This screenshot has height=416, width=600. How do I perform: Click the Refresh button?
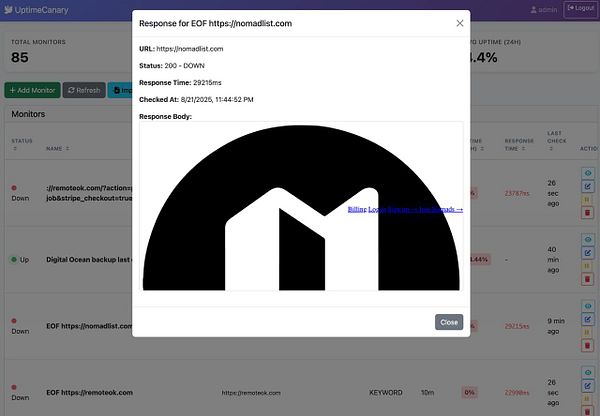(84, 90)
